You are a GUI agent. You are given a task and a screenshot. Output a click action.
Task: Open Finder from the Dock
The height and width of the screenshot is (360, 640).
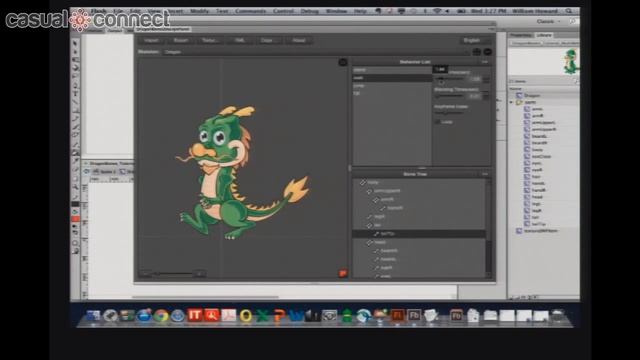[93, 316]
